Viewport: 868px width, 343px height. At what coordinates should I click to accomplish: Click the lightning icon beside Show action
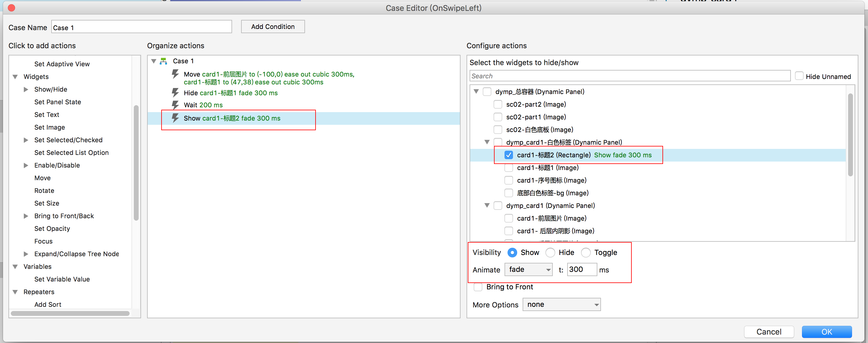pos(175,118)
